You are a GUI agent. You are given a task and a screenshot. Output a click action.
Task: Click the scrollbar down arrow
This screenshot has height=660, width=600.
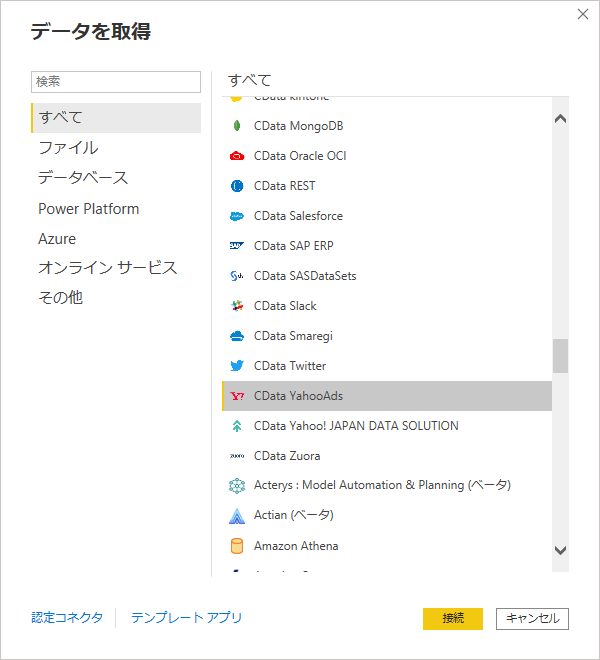[560, 550]
